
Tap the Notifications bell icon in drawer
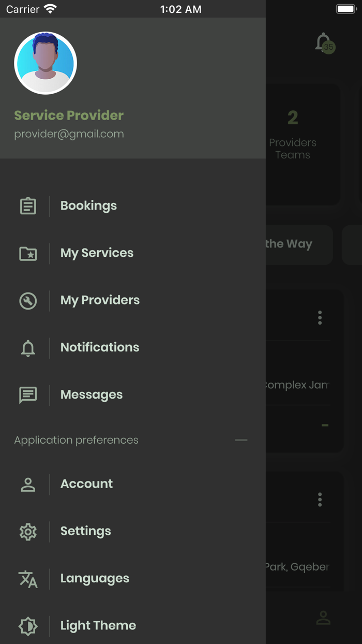[27, 347]
